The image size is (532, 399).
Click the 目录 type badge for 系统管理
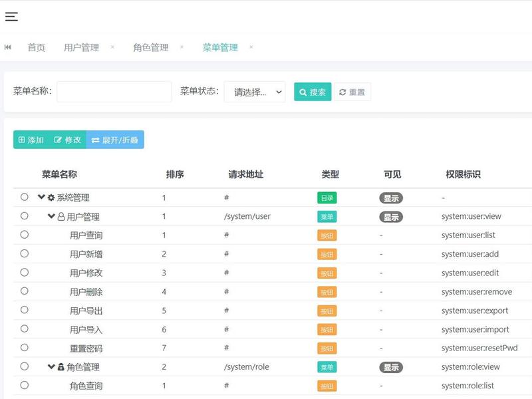[327, 198]
